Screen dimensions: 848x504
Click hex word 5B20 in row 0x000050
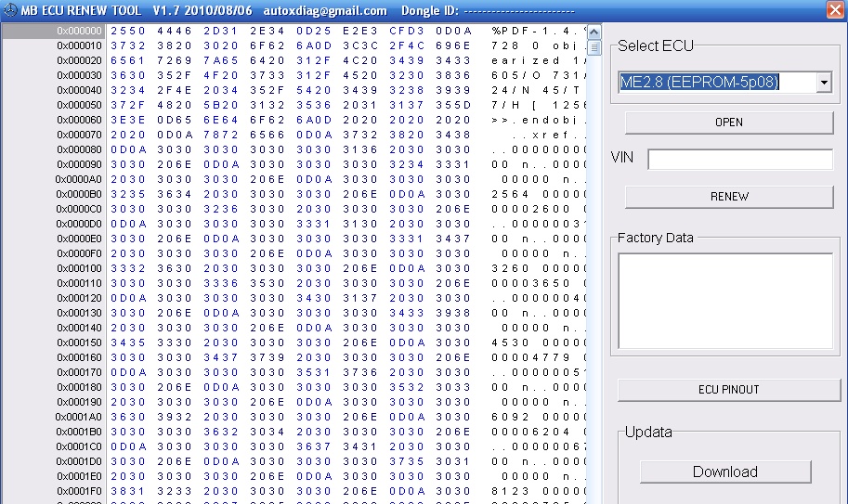(x=221, y=105)
